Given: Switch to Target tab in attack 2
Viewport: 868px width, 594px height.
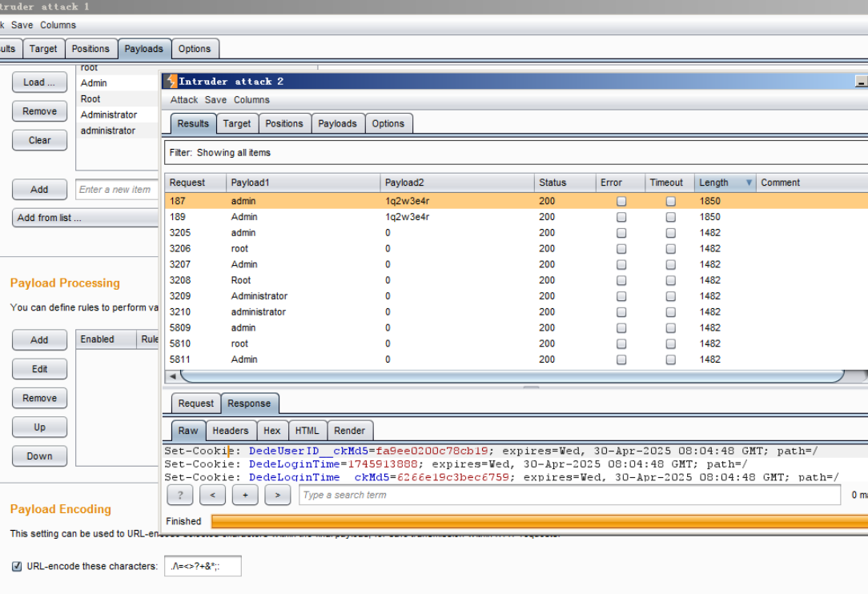Looking at the screenshot, I should click(236, 123).
